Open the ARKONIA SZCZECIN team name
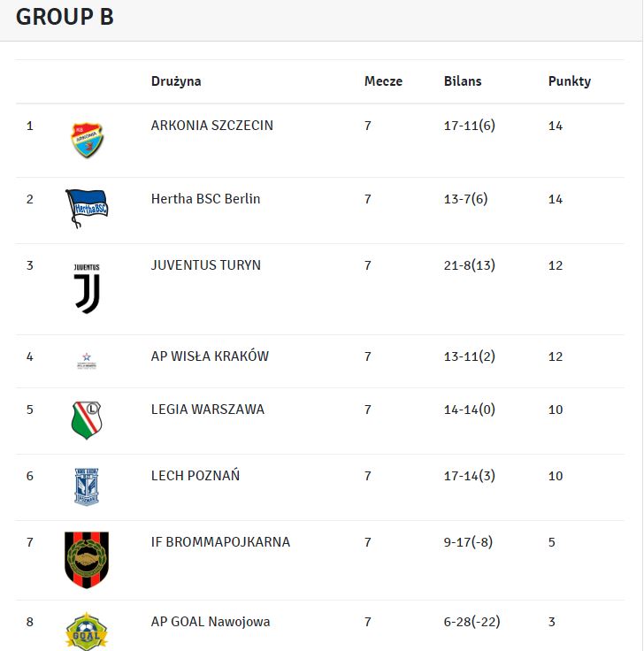Viewport: 644px width, 651px height. point(211,126)
